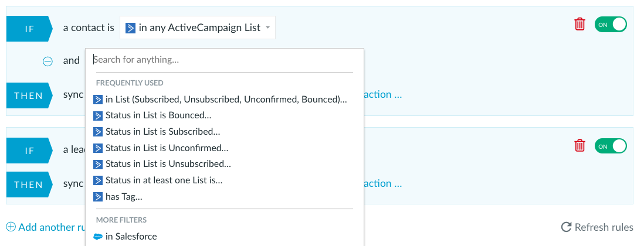Select 'Status in List is Unconfirmed…' option

pyautogui.click(x=161, y=148)
